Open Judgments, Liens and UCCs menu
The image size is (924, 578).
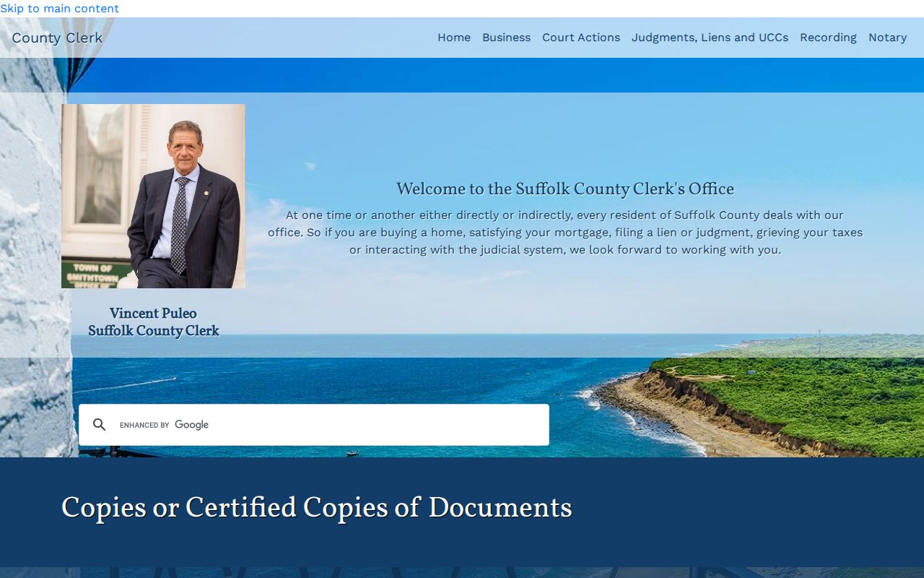click(x=710, y=38)
